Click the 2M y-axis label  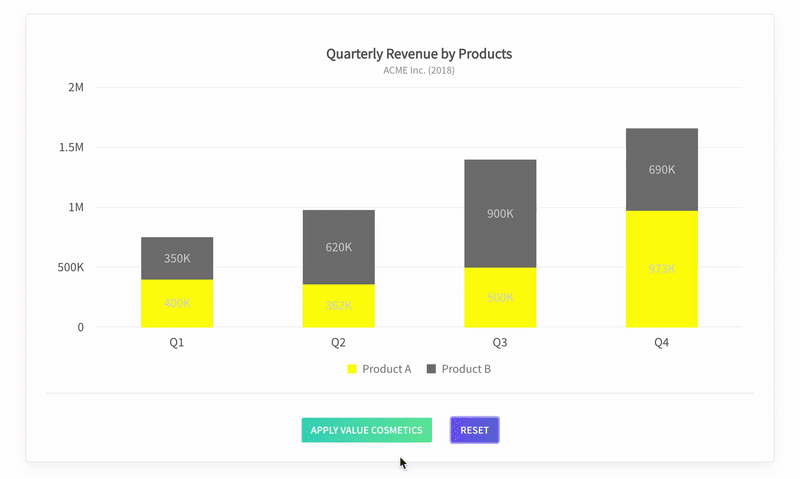[x=76, y=87]
